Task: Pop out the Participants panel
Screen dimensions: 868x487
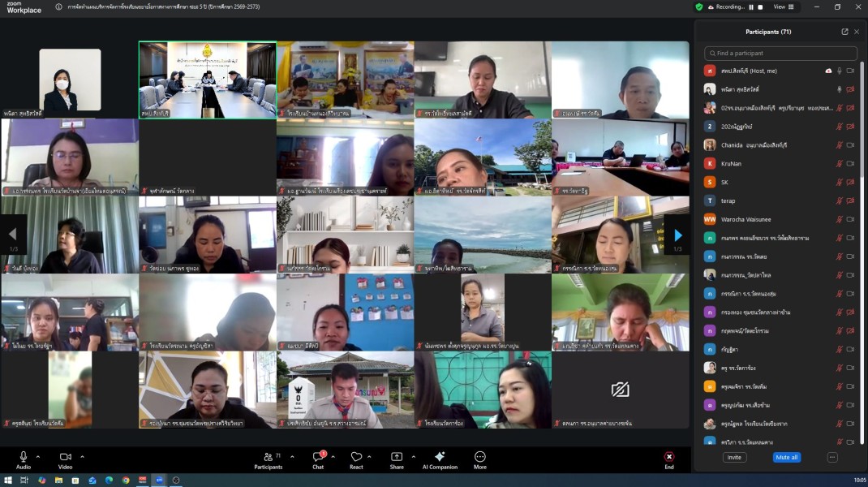Action: (844, 32)
